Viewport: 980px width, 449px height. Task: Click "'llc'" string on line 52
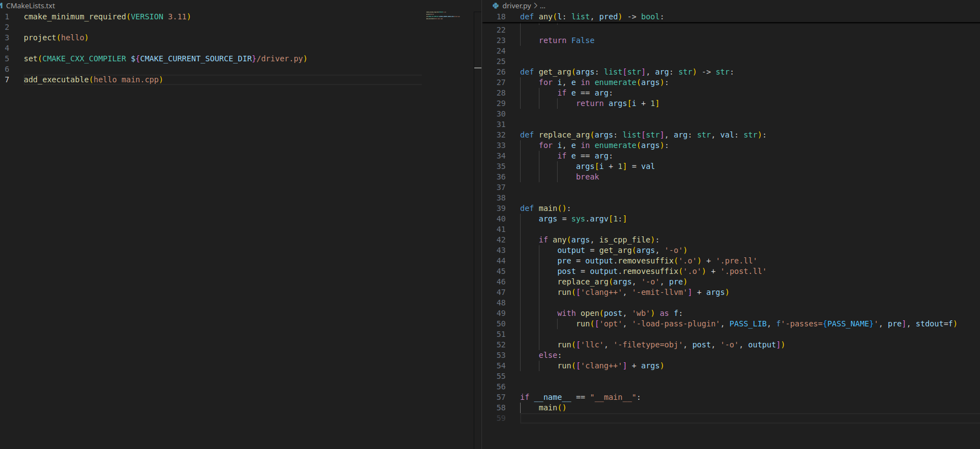(592, 345)
